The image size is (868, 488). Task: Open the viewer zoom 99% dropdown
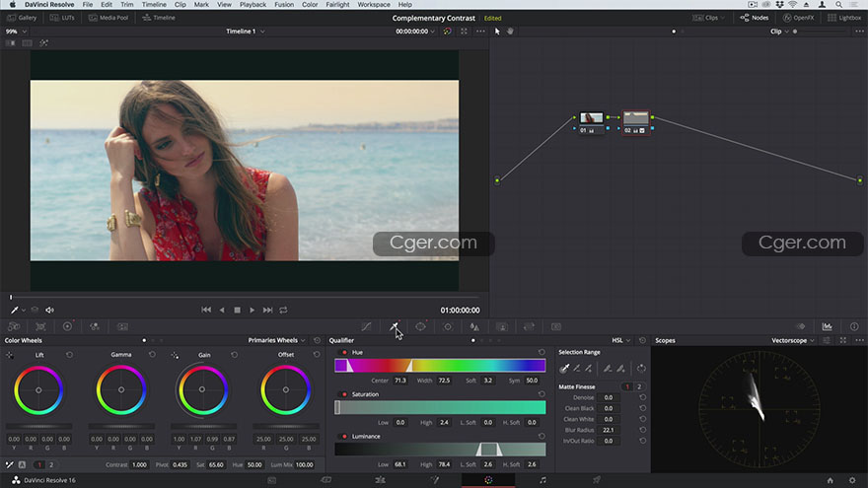point(16,32)
